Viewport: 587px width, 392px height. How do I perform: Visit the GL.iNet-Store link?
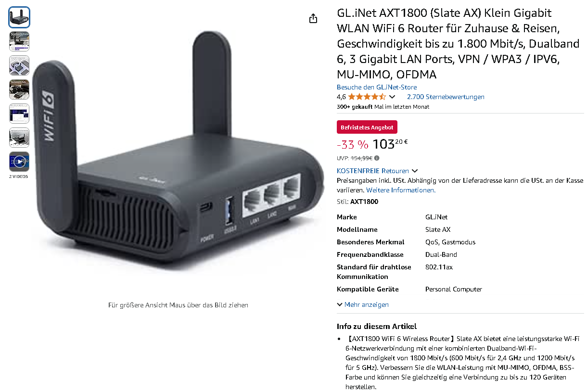377,87
